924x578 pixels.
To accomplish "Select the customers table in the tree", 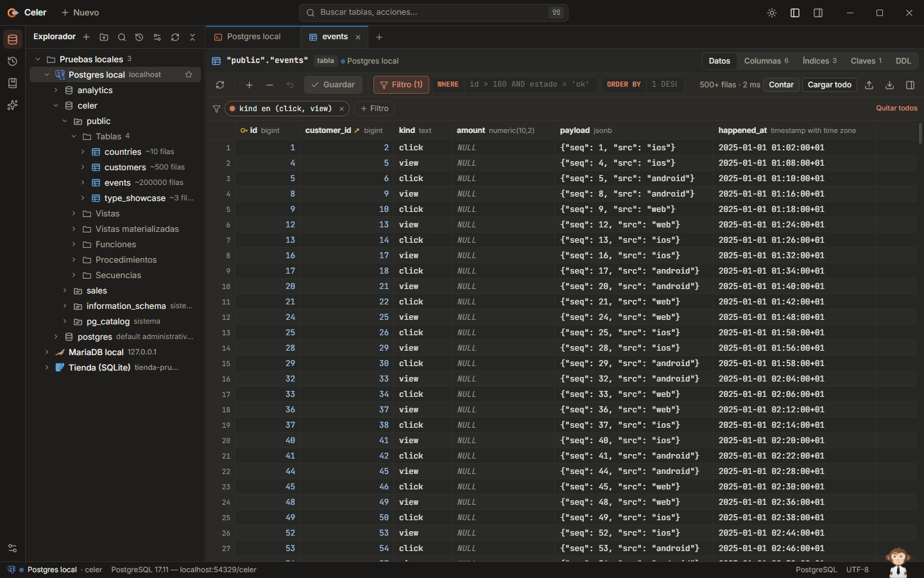I will [x=125, y=168].
